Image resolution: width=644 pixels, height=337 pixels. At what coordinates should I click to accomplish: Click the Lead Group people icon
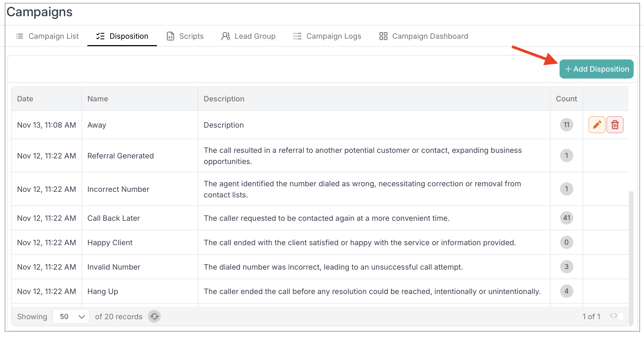(x=225, y=36)
